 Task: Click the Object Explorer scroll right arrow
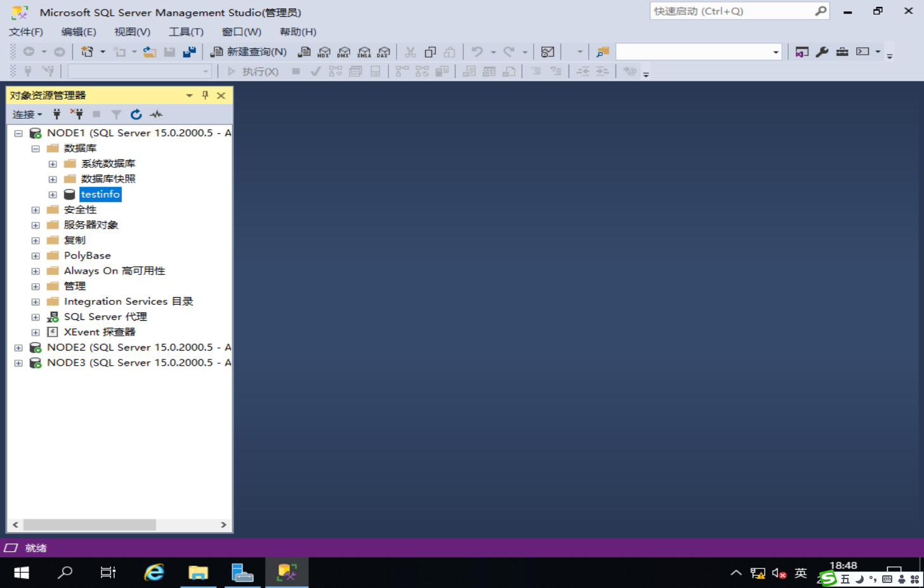tap(223, 525)
